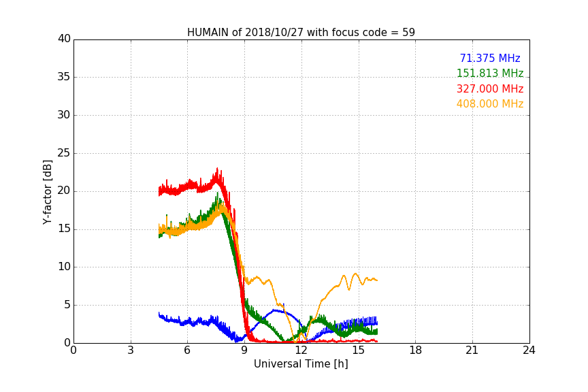Click x-axis tick label 18

[416, 350]
